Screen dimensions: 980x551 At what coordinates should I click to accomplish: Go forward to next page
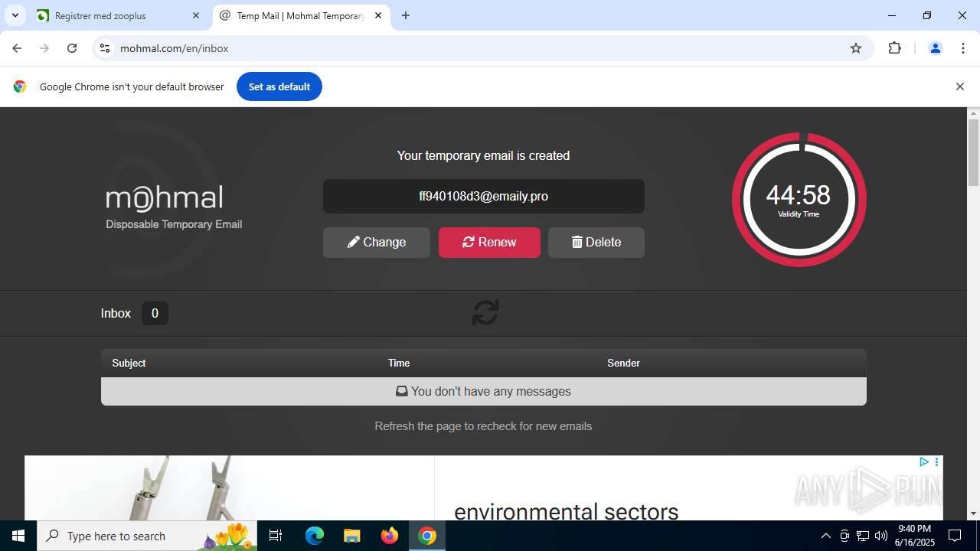pyautogui.click(x=44, y=48)
